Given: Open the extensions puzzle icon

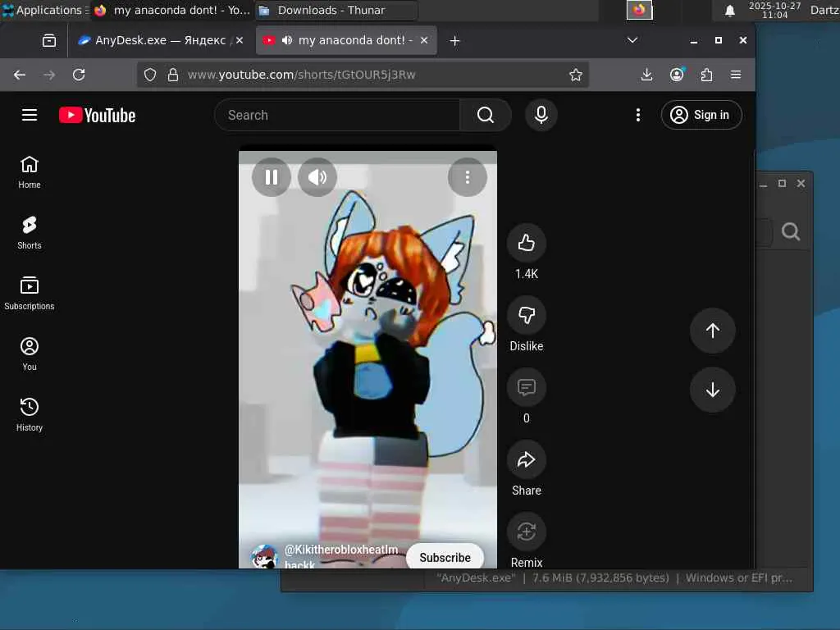Looking at the screenshot, I should (706, 75).
